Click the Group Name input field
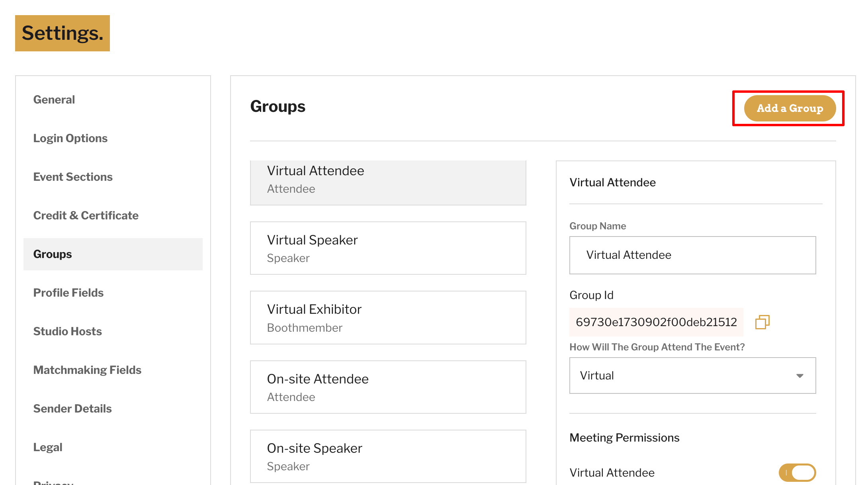The height and width of the screenshot is (485, 868). (692, 255)
